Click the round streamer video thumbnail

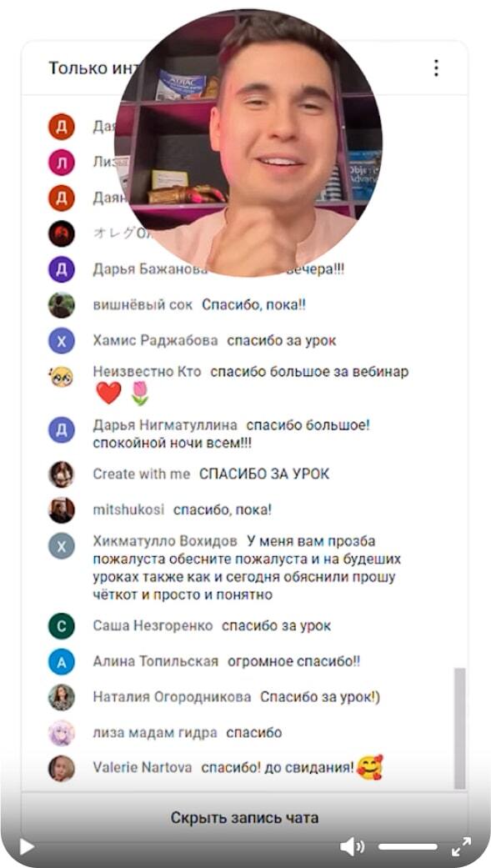248,143
